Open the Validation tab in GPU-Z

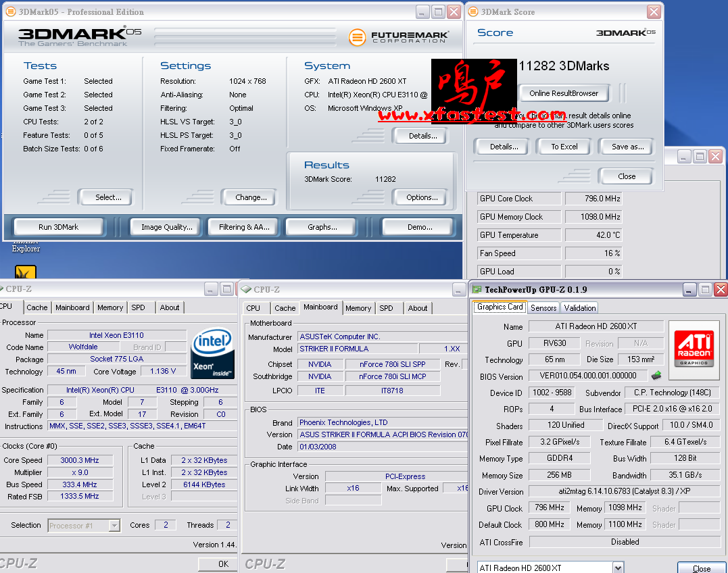[x=580, y=307]
